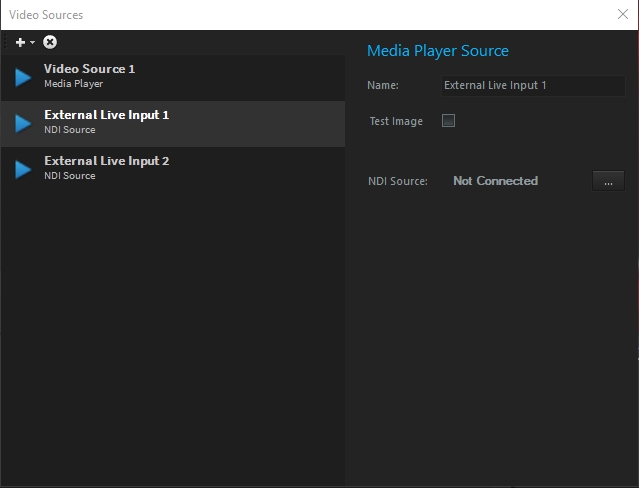Click in the Name text field
Image resolution: width=639 pixels, height=488 pixels.
click(532, 86)
